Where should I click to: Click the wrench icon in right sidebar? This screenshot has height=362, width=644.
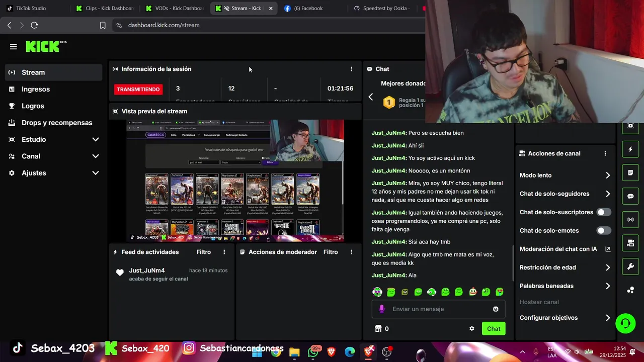pyautogui.click(x=630, y=266)
